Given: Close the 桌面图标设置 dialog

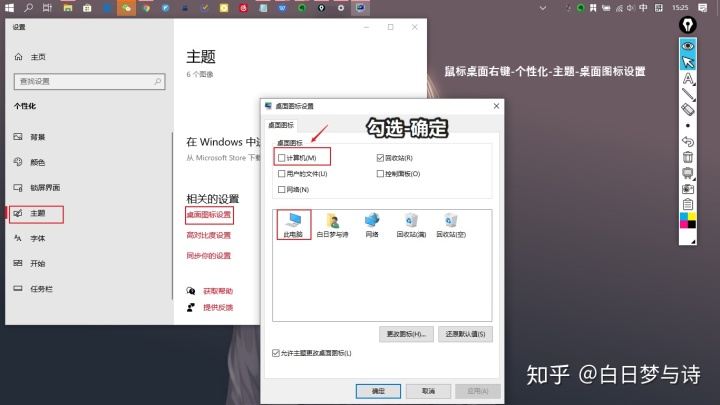Looking at the screenshot, I should point(496,106).
